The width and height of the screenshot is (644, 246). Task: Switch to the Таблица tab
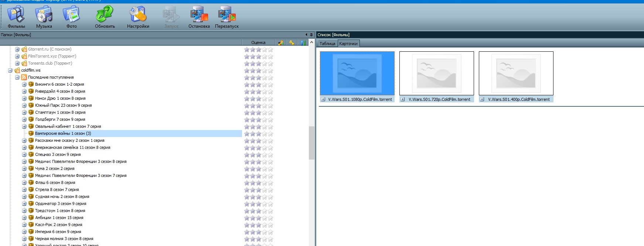click(x=327, y=44)
